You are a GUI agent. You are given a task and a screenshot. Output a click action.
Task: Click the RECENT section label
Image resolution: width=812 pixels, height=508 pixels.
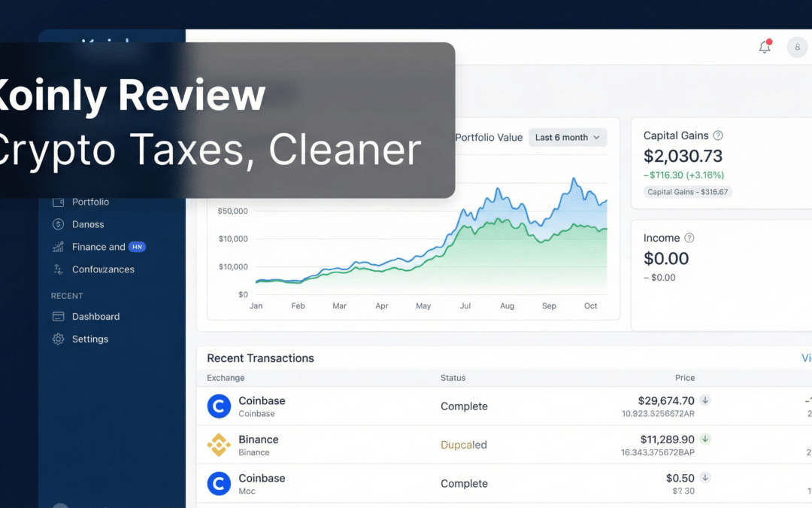(x=67, y=296)
